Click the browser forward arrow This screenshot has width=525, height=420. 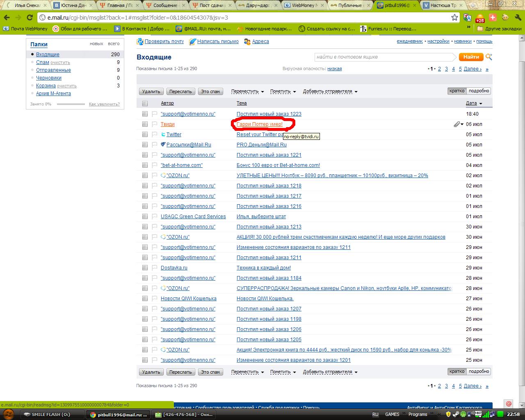pos(18,18)
